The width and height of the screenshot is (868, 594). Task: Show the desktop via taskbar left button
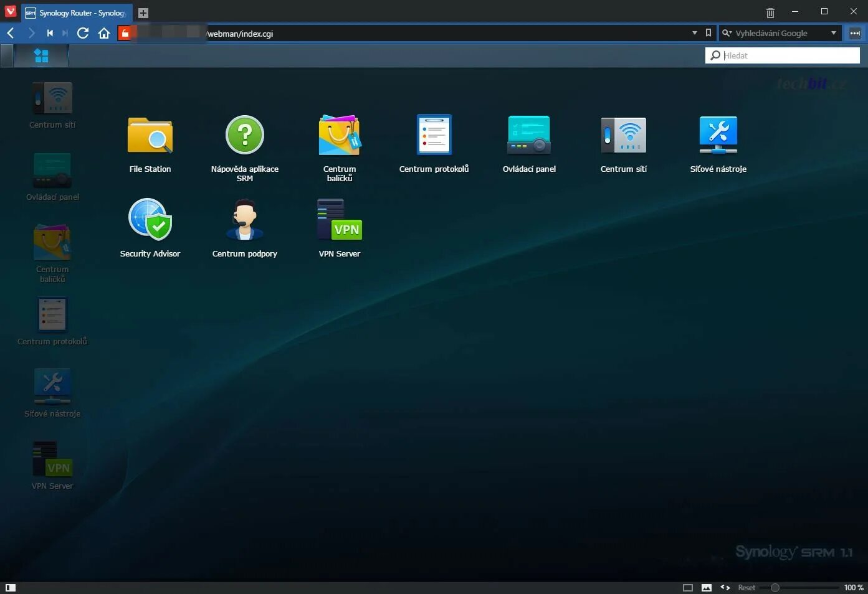coord(6,56)
